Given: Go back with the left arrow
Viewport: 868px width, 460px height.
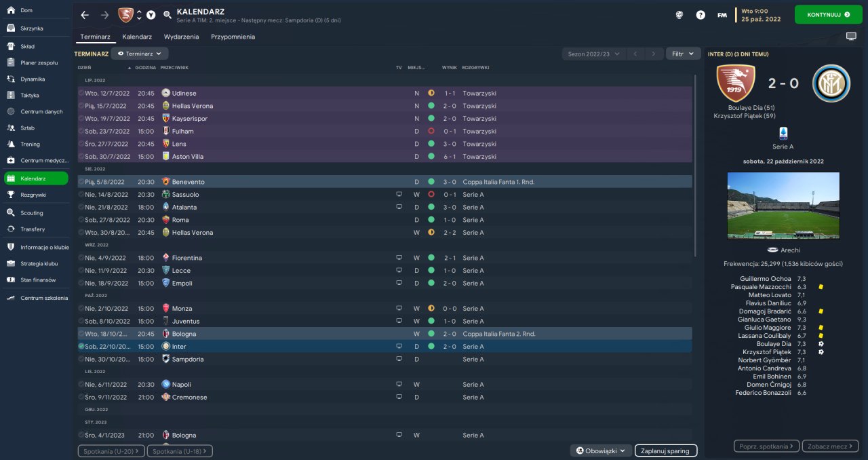Looking at the screenshot, I should 85,15.
